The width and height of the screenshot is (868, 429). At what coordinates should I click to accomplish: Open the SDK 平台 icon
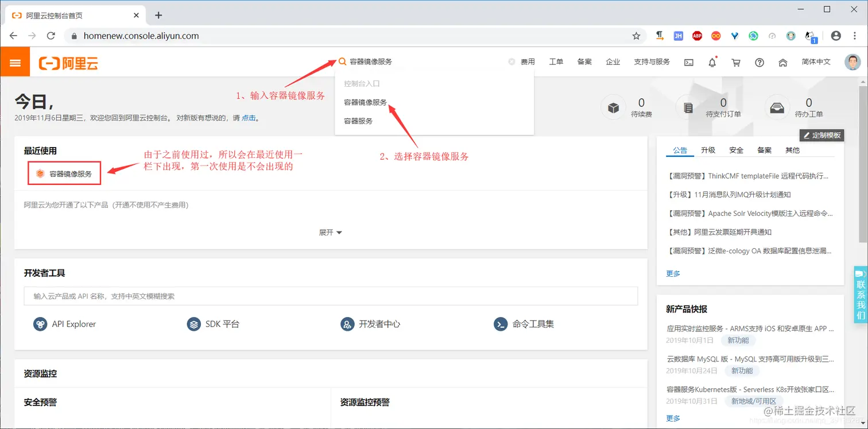(193, 324)
